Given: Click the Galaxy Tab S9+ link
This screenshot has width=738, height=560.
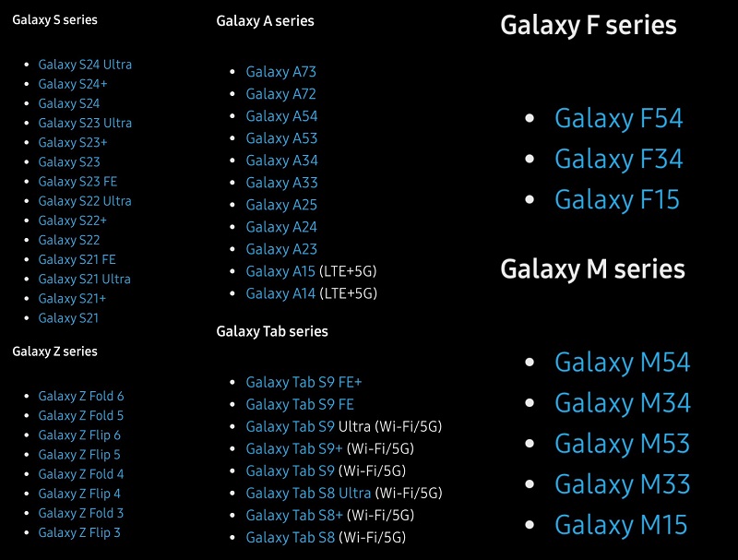Looking at the screenshot, I should coord(294,449).
